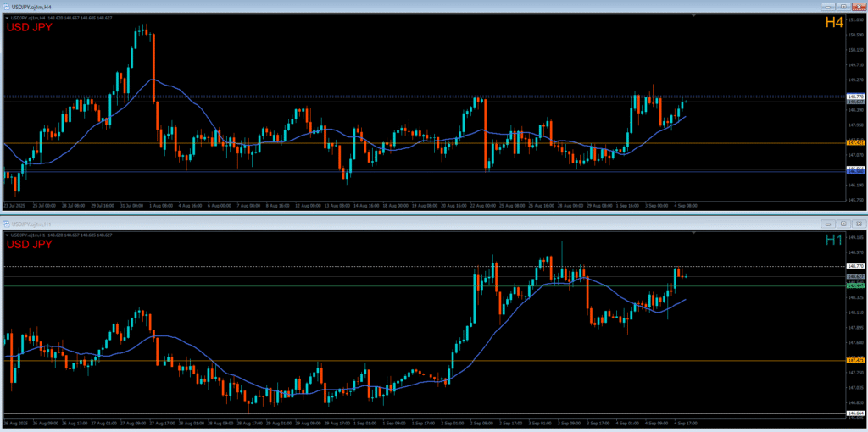Image resolution: width=868 pixels, height=432 pixels.
Task: Close the USDJPY H1 chart window
Action: pyautogui.click(x=858, y=224)
